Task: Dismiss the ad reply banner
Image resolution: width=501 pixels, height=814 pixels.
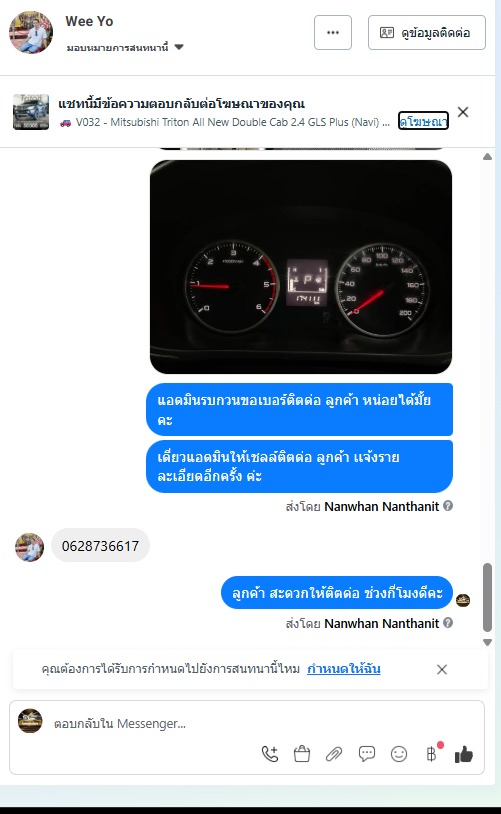Action: point(463,112)
